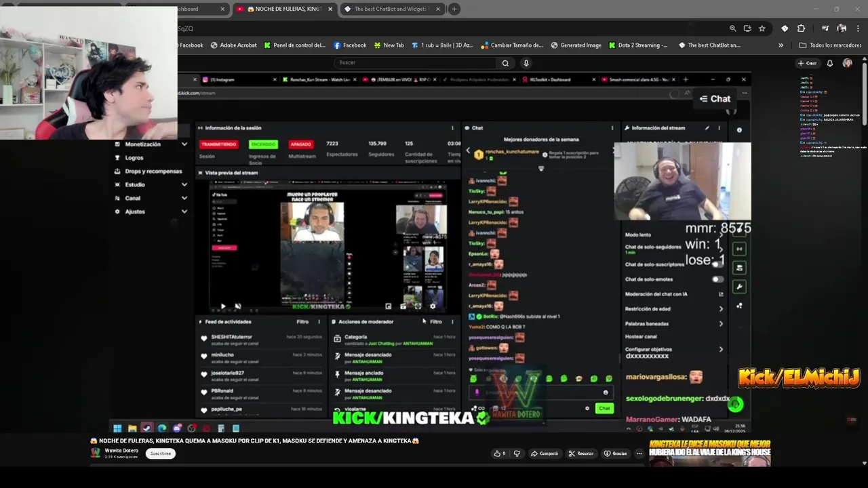Viewport: 868px width, 488px height.
Task: Click the Recortar clip button
Action: click(581, 453)
